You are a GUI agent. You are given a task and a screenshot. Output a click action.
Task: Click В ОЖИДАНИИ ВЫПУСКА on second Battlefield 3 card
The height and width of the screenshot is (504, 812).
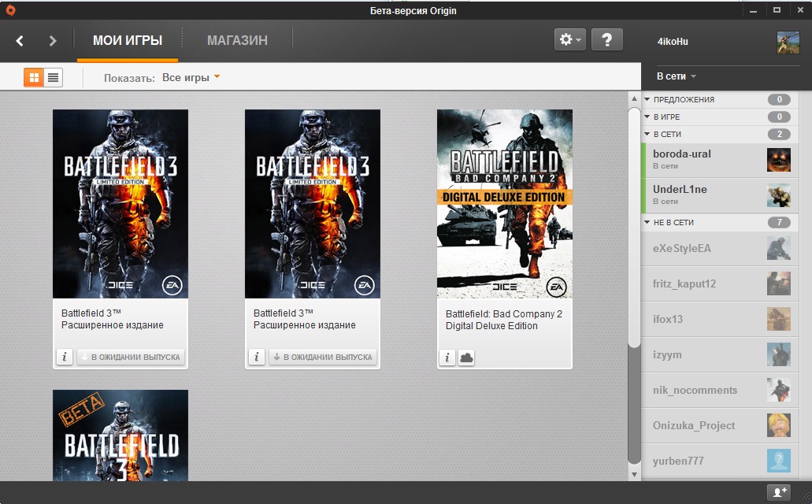(323, 357)
